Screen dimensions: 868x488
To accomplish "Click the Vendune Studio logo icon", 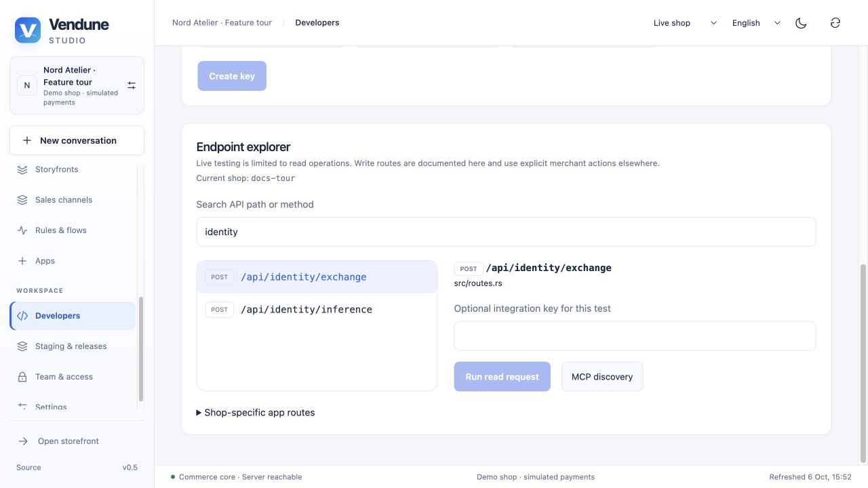I will 28,30.
